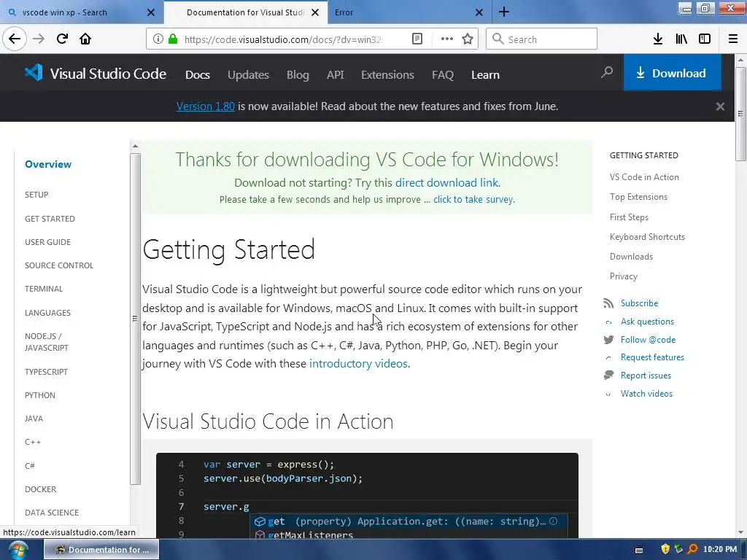Click the browser forward arrow
Screen dimensions: 747x560
point(39,39)
